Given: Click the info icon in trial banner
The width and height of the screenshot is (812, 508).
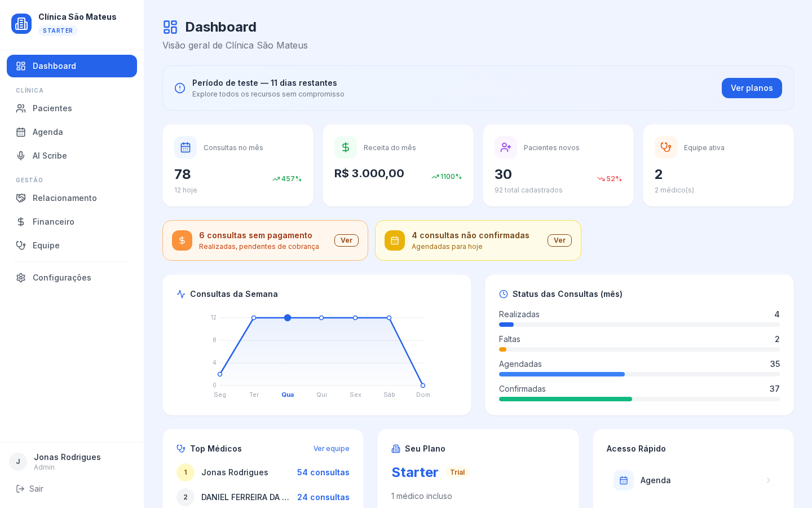Looking at the screenshot, I should coord(180,88).
